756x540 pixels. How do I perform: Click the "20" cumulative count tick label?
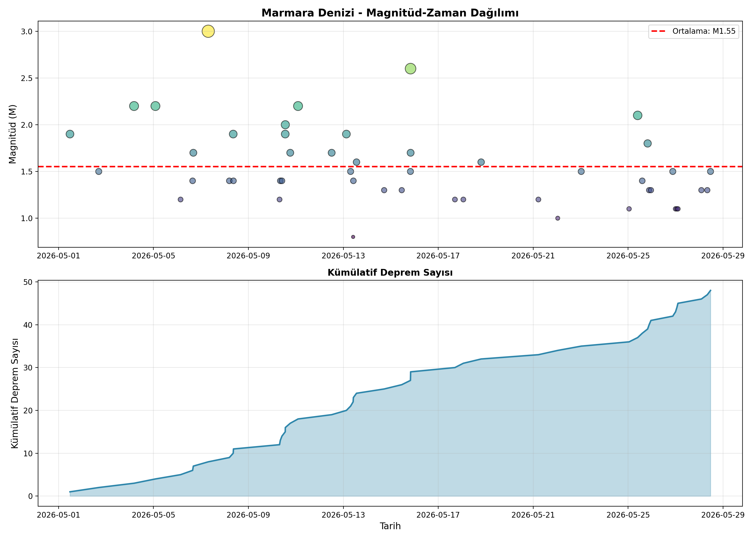coord(28,411)
